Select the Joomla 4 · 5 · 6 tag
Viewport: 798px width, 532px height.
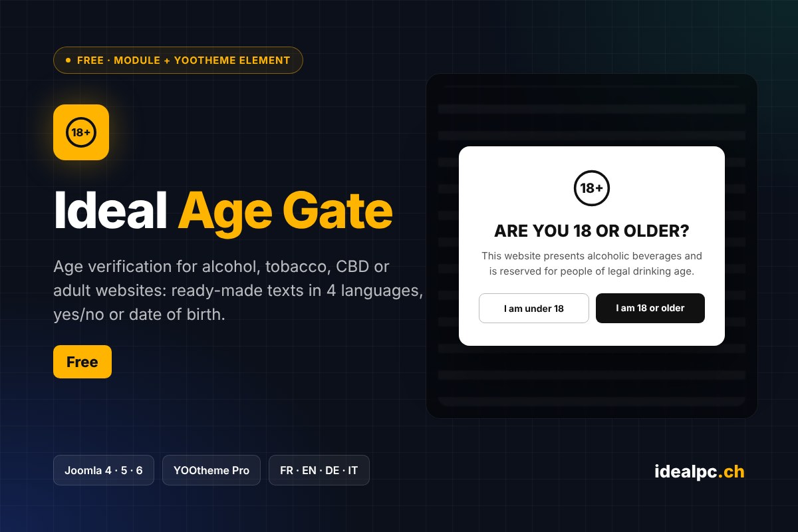pos(104,470)
